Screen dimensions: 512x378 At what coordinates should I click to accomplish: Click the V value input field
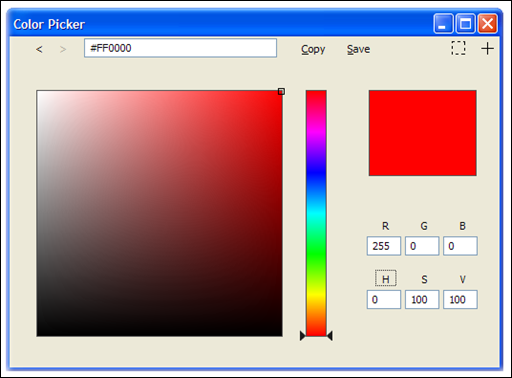(460, 299)
